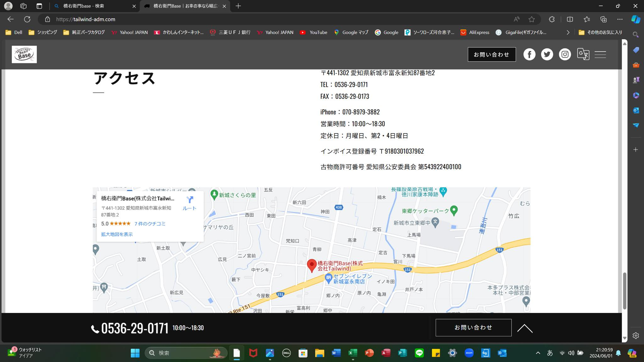Open Outlook icon in Edge sidebar
644x362 pixels.
[636, 110]
